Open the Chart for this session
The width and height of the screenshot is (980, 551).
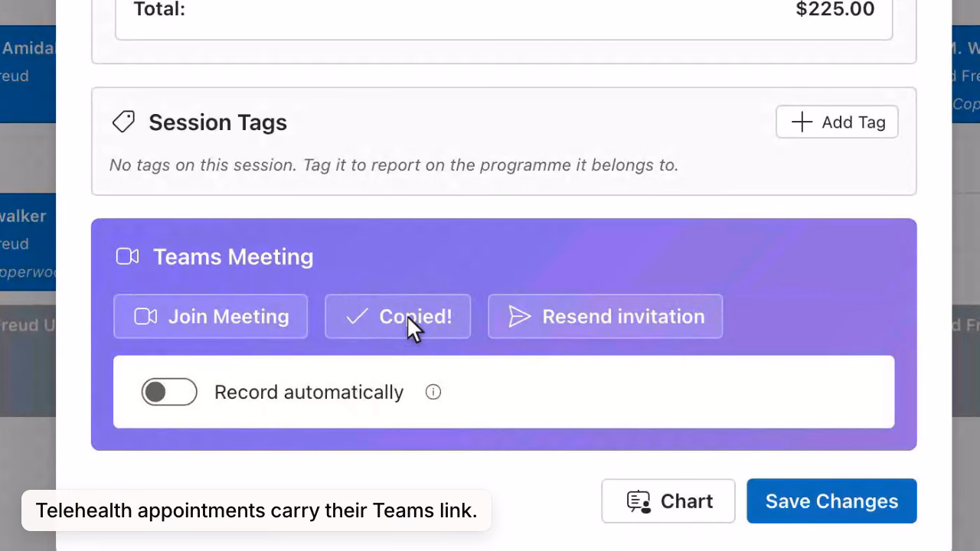668,501
